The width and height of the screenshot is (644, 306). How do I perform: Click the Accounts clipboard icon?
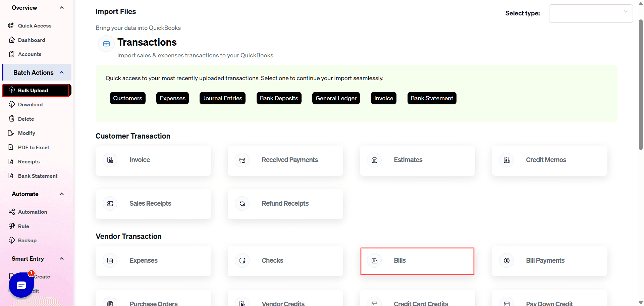click(x=12, y=54)
